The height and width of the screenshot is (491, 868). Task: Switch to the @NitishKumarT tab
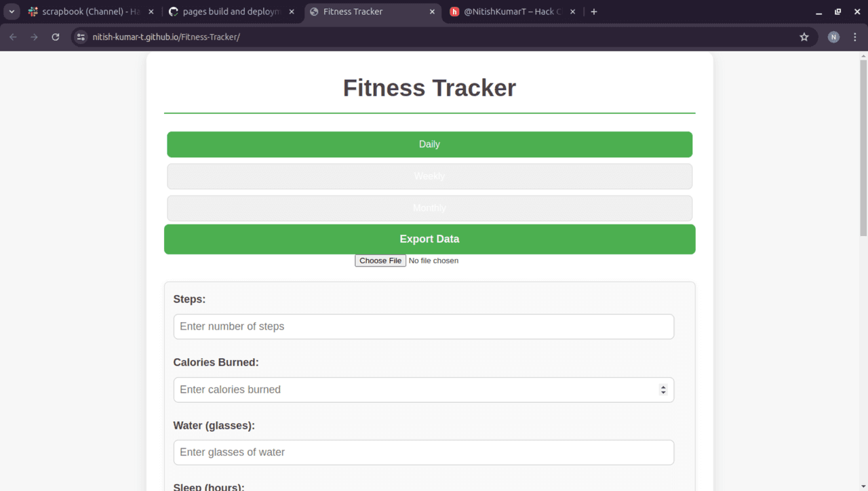tap(513, 12)
